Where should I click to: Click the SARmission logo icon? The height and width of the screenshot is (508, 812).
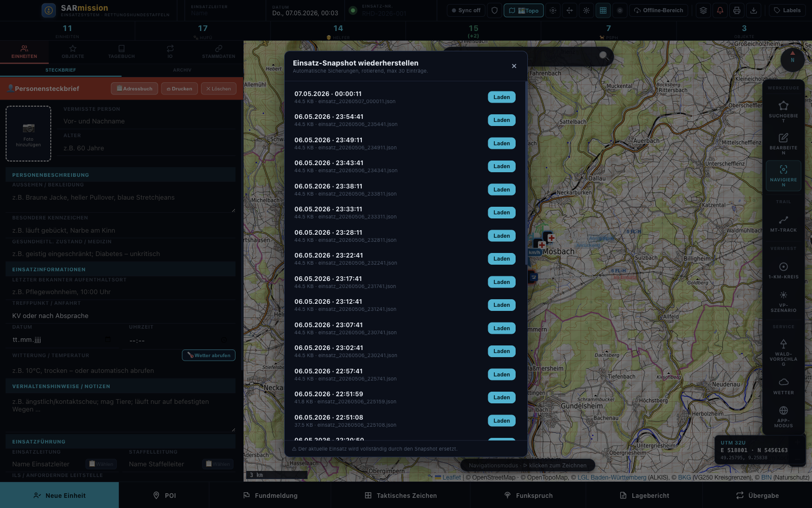coord(49,10)
